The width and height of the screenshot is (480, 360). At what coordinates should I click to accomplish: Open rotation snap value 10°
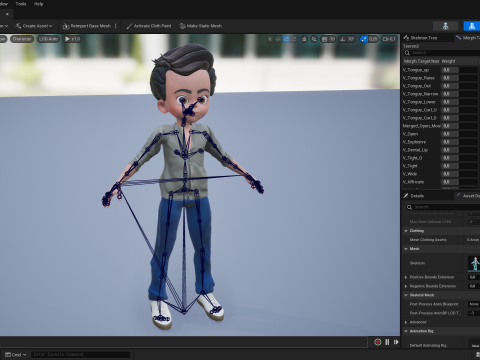pos(351,39)
